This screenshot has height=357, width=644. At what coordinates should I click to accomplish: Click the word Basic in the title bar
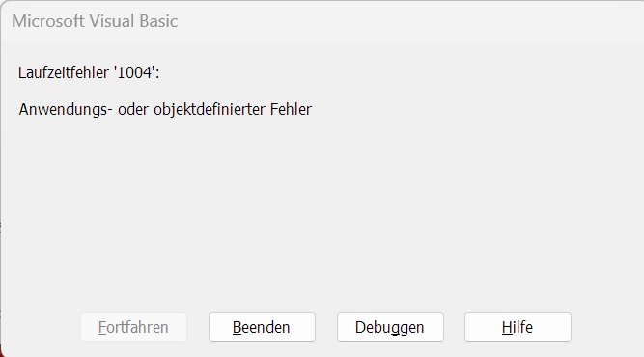tap(158, 21)
